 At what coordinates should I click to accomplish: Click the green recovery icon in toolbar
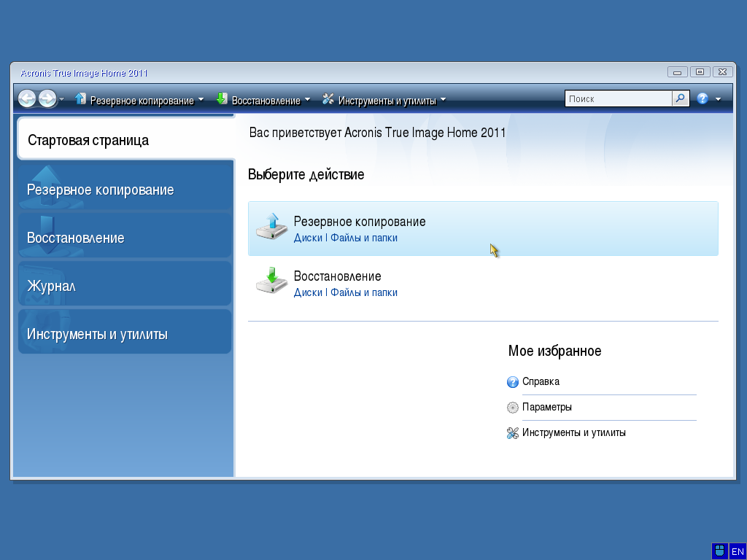click(222, 99)
